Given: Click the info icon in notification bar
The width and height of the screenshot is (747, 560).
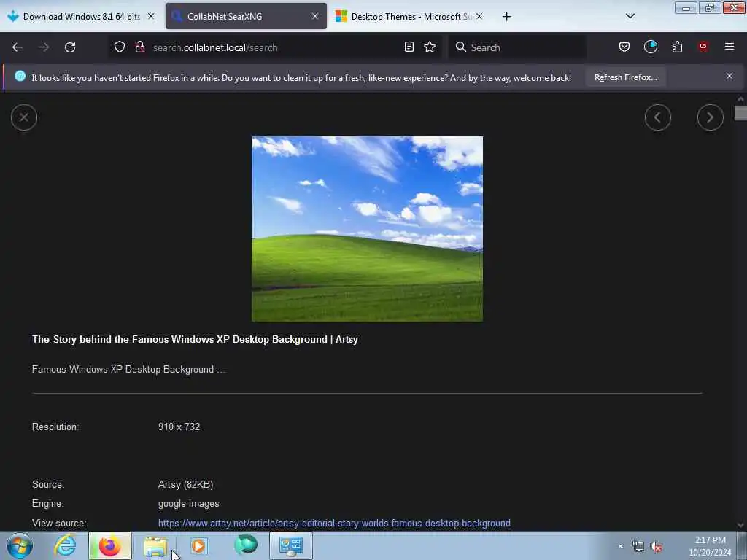Looking at the screenshot, I should [x=20, y=76].
